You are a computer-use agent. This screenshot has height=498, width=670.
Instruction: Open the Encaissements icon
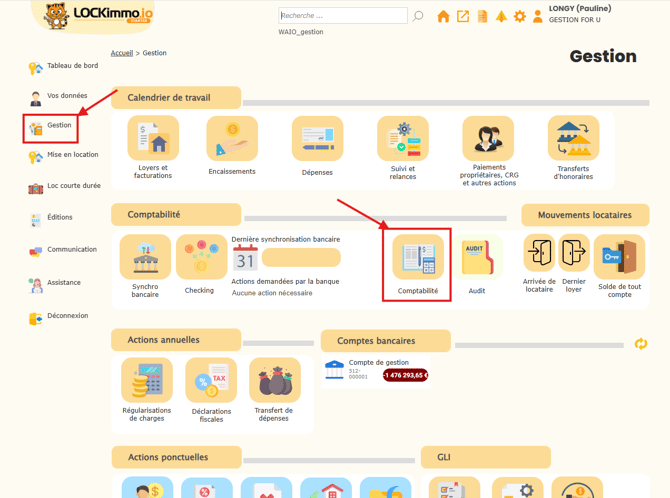[x=232, y=139]
